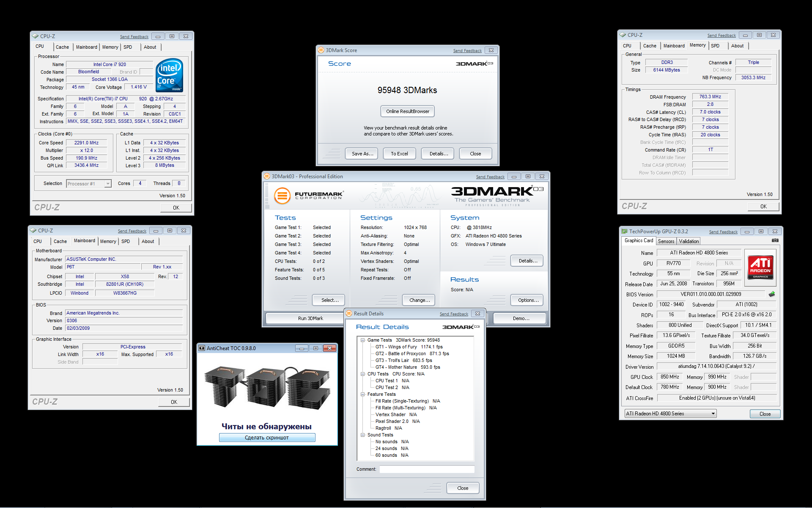This screenshot has width=812, height=508.
Task: Click BIOS save chip icon in GPU-Z
Action: click(x=772, y=294)
